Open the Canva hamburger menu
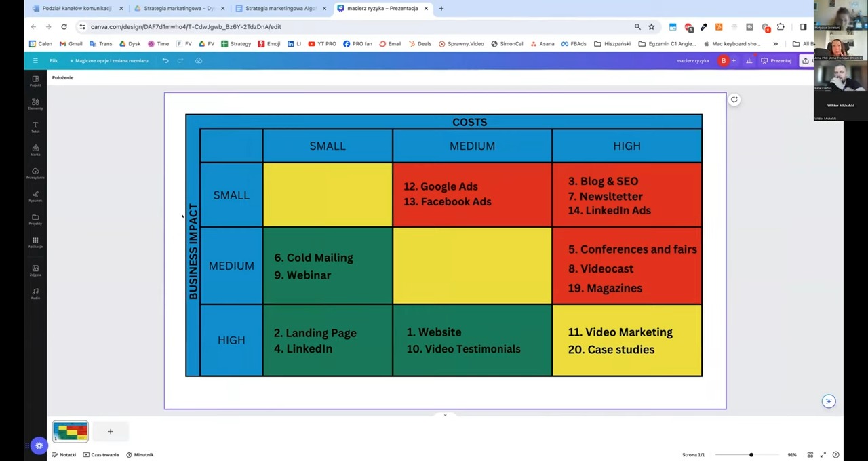 pos(35,60)
